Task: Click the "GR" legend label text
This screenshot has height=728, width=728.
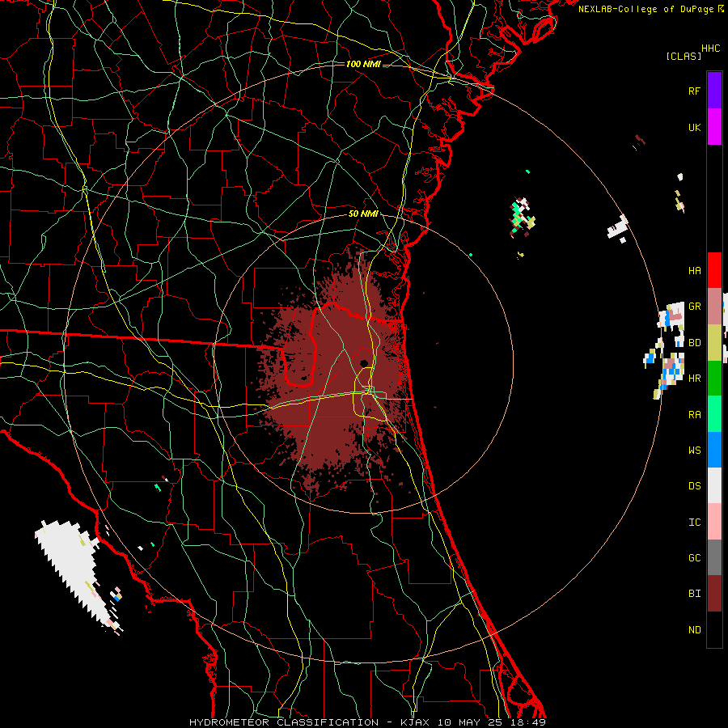Action: [x=694, y=307]
